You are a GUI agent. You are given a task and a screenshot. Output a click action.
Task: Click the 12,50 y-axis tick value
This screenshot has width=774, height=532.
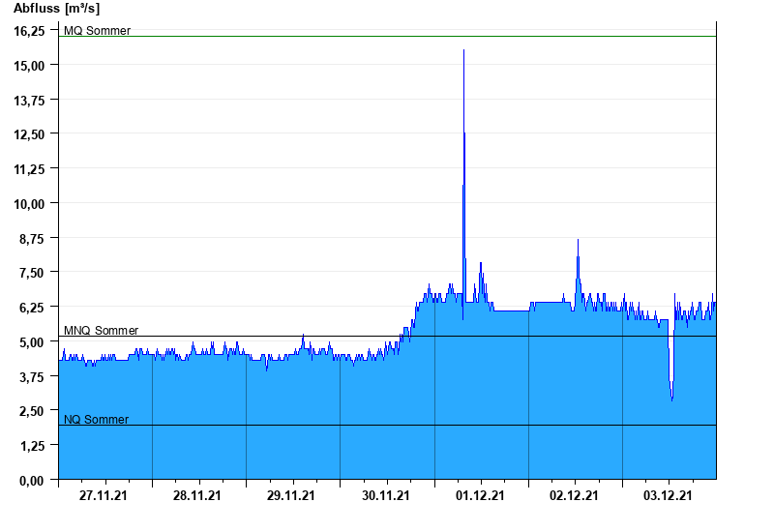[28, 134]
